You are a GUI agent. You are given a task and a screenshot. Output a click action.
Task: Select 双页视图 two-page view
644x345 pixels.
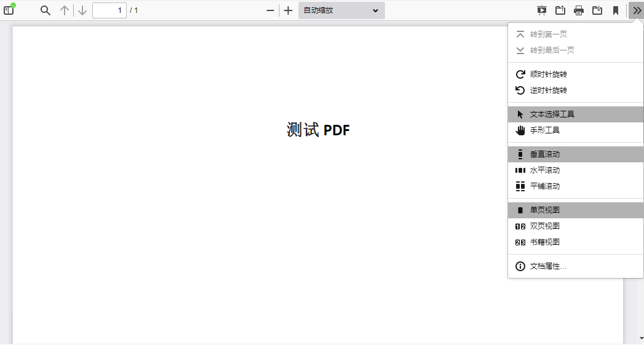(x=575, y=226)
